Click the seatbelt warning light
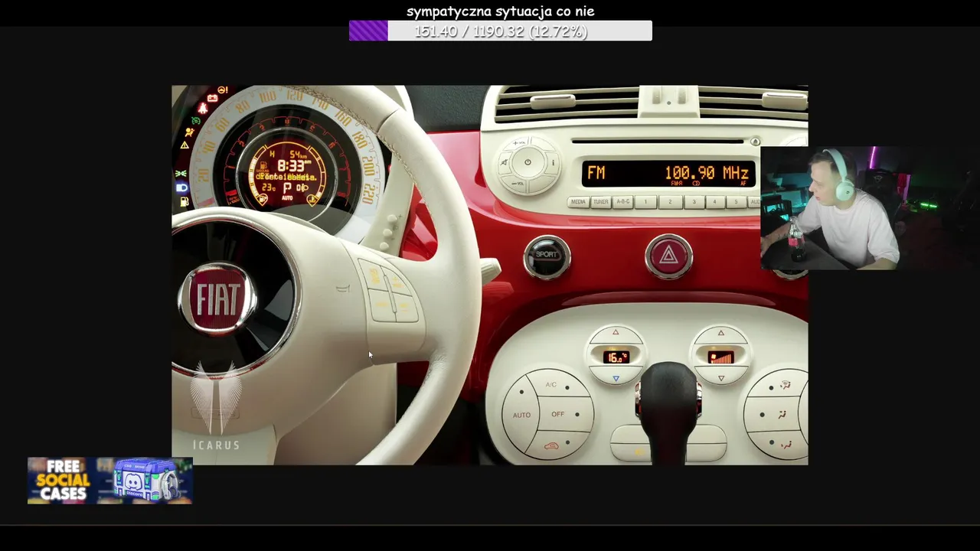This screenshot has height=551, width=980. (x=204, y=108)
